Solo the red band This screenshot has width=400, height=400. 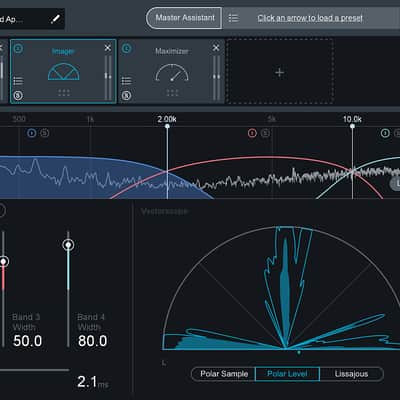coord(265,133)
